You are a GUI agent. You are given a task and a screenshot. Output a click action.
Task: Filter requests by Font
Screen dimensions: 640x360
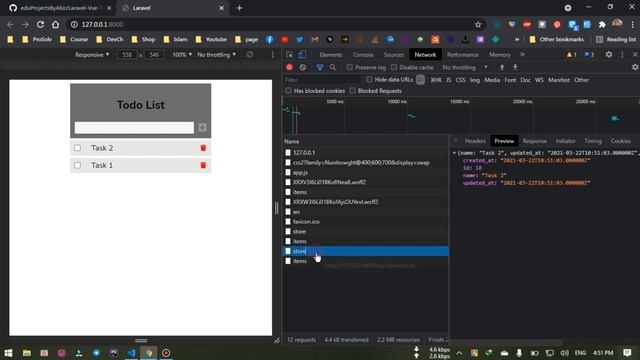[x=510, y=80]
